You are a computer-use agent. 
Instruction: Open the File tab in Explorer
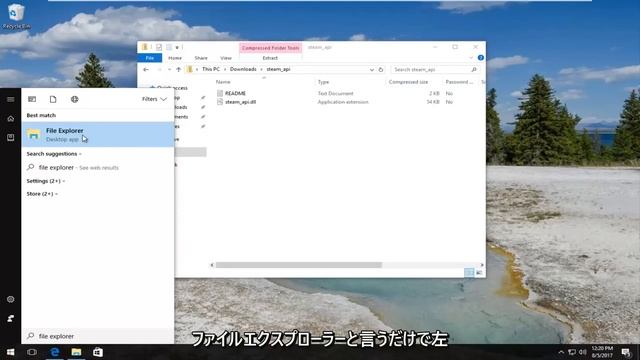(x=150, y=58)
